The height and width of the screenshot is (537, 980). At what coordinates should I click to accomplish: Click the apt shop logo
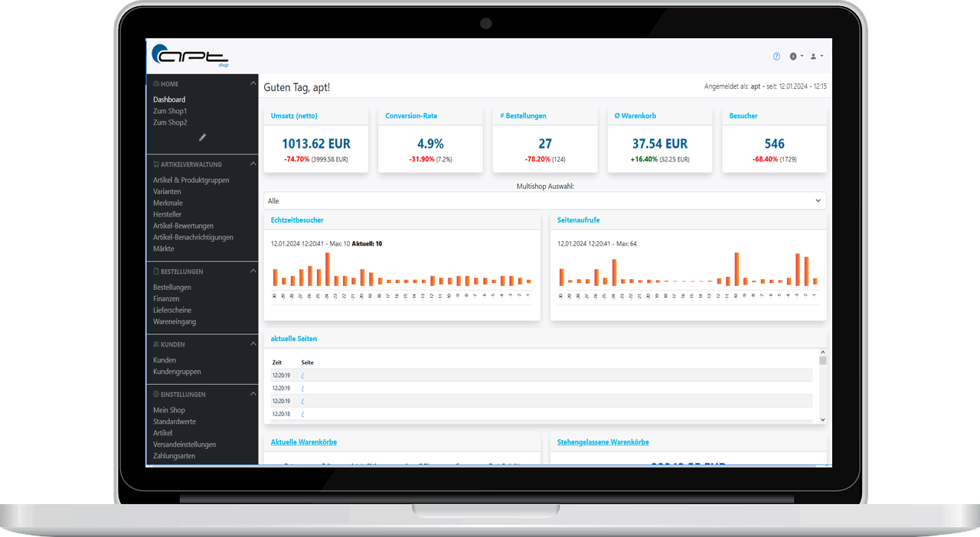190,55
